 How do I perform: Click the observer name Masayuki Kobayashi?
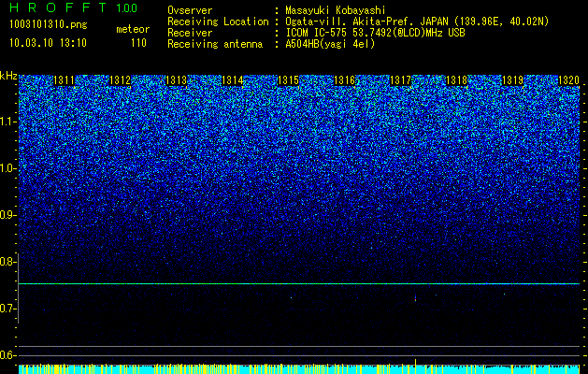coord(336,10)
